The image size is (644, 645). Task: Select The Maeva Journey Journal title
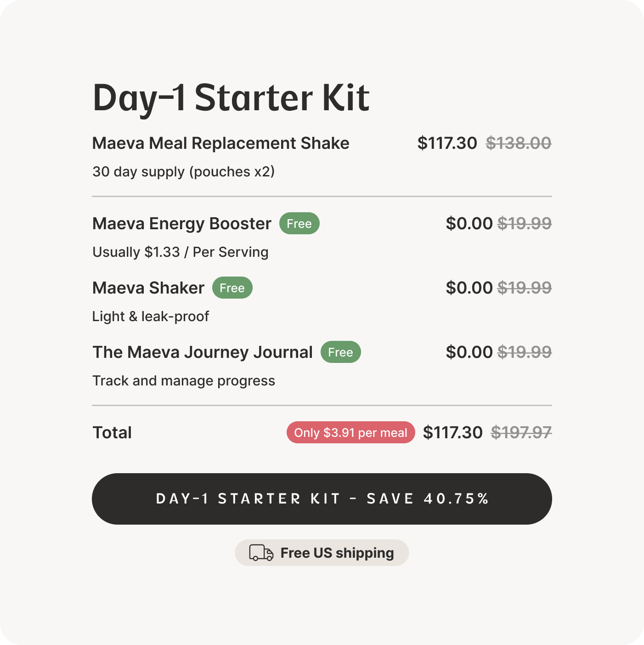pyautogui.click(x=202, y=352)
